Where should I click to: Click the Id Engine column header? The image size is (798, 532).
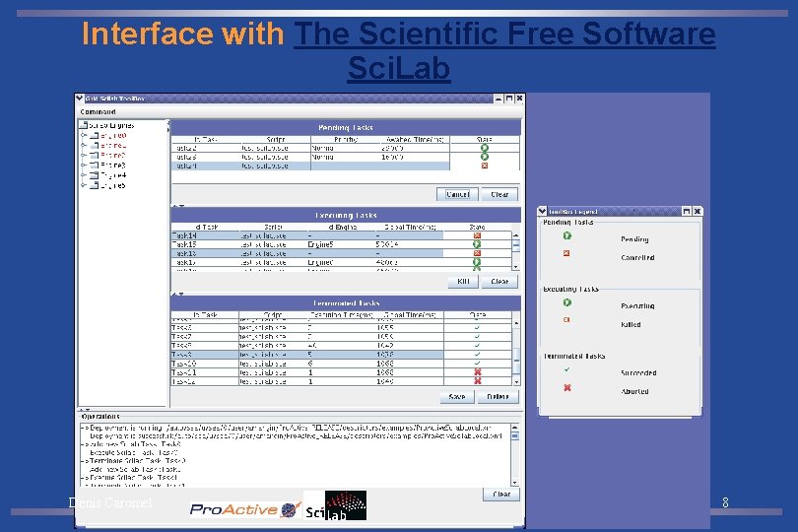[342, 227]
